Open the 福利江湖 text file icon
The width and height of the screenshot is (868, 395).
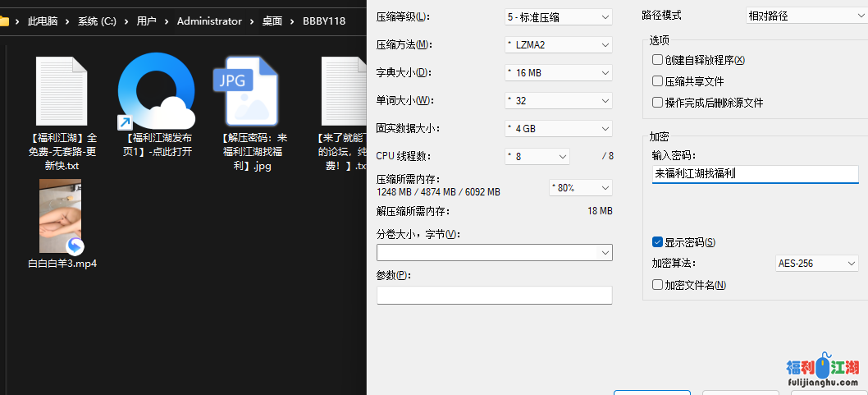pyautogui.click(x=62, y=90)
